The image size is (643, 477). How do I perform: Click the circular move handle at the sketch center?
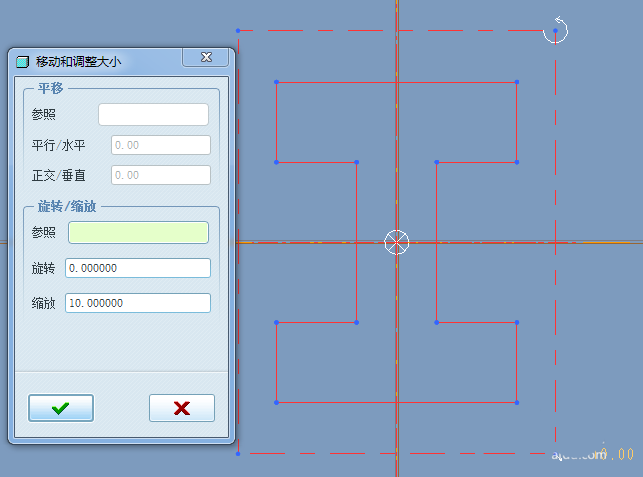click(397, 242)
